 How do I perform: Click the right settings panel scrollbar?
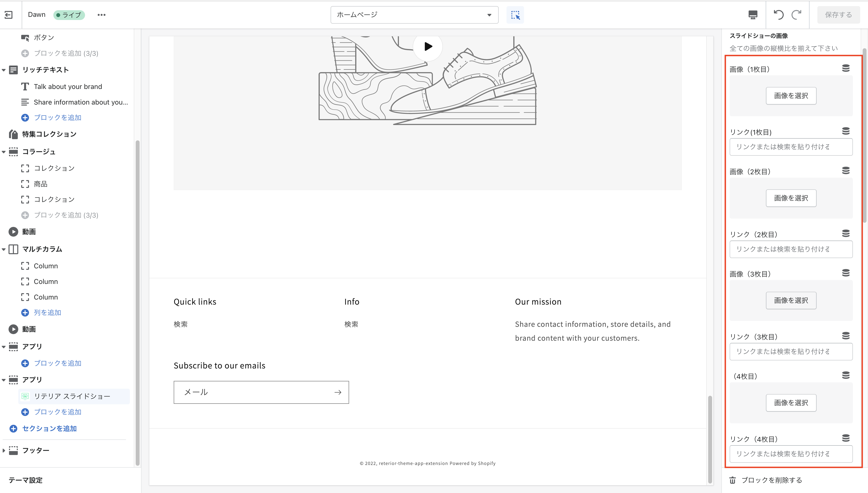864,135
